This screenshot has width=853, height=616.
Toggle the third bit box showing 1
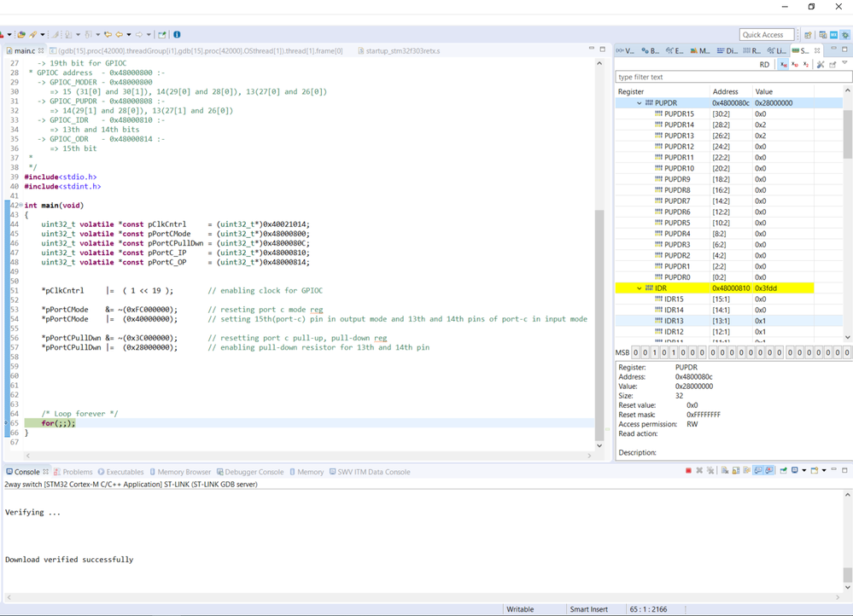[654, 352]
